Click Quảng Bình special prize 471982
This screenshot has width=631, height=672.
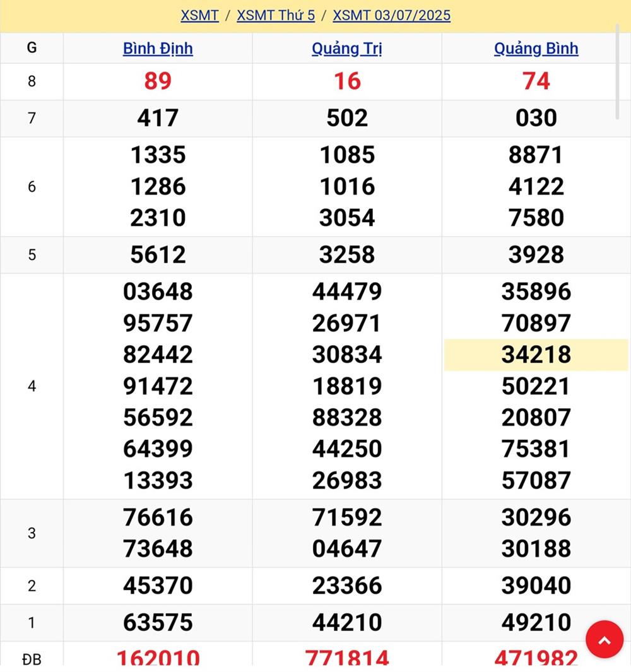click(x=536, y=657)
